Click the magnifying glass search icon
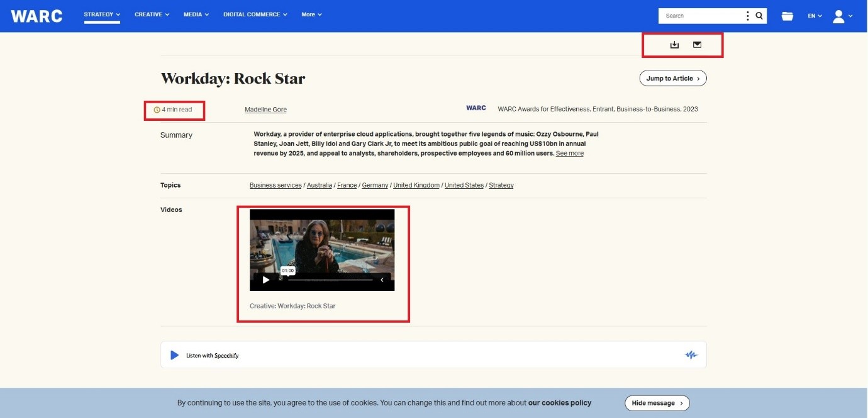The image size is (868, 418). 759,16
